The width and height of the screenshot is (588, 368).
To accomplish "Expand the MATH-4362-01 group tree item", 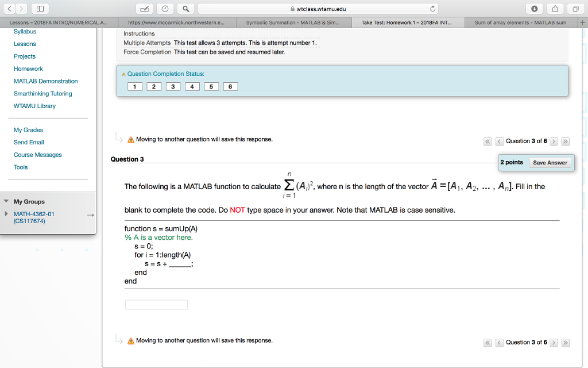I will [x=6, y=214].
